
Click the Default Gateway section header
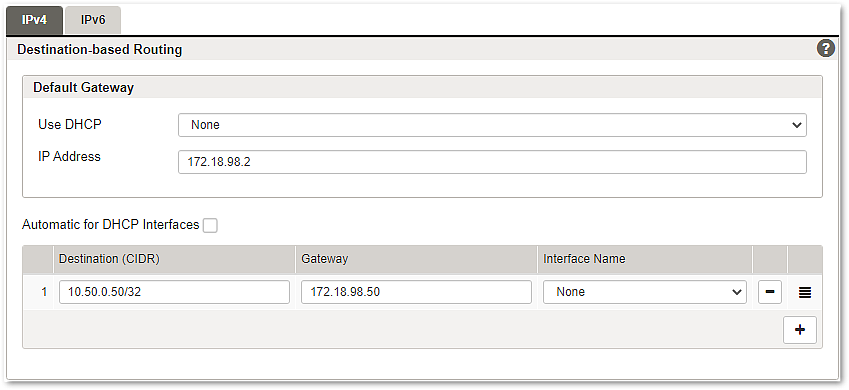click(83, 87)
